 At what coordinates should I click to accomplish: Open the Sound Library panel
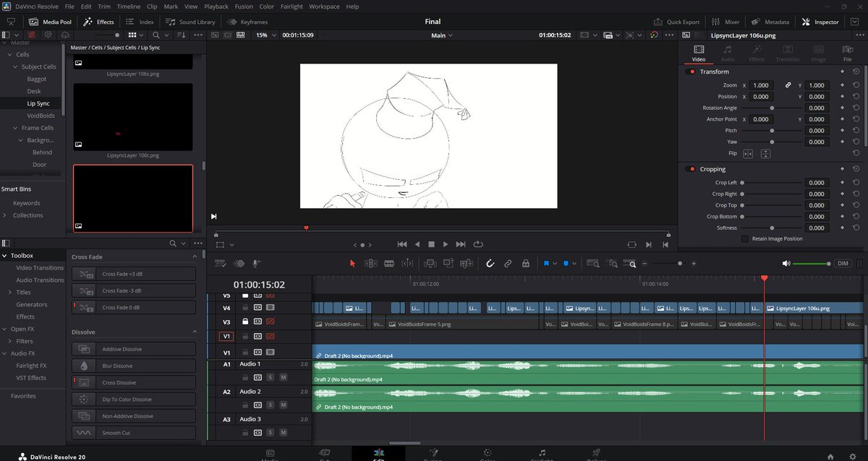tap(190, 22)
